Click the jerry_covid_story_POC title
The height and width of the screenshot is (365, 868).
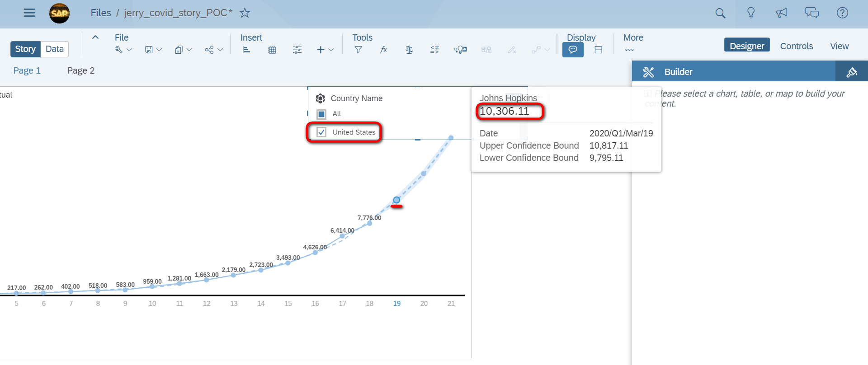click(x=178, y=13)
